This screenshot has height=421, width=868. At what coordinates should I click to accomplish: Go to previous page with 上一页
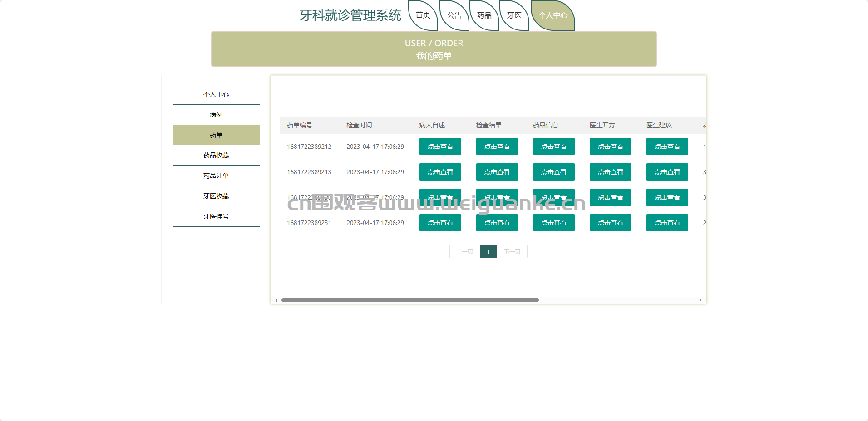464,251
